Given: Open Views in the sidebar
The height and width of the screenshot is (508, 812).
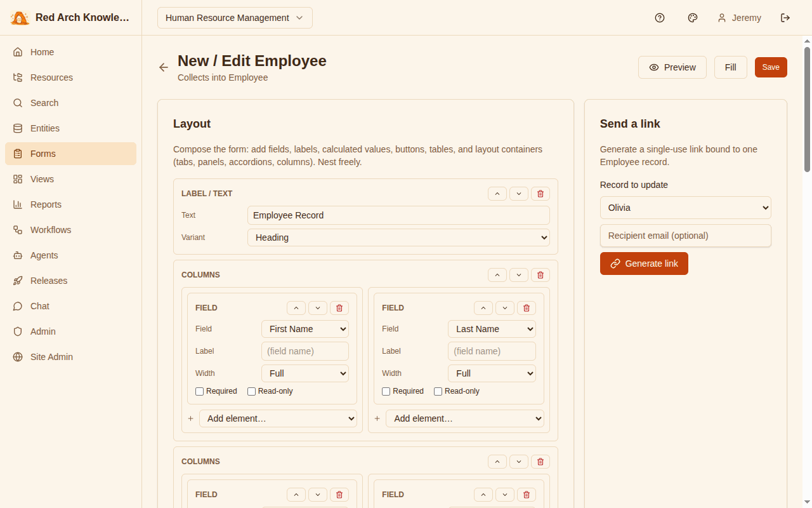Looking at the screenshot, I should [70, 179].
